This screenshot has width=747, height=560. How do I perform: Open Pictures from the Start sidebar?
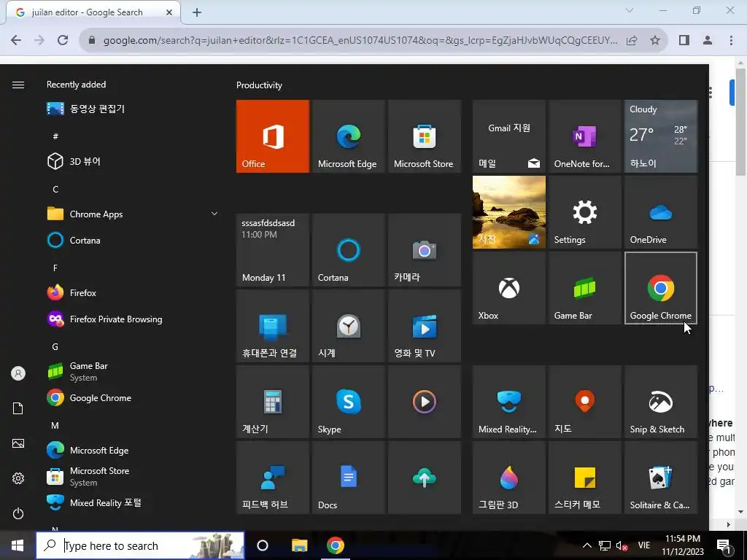(18, 443)
